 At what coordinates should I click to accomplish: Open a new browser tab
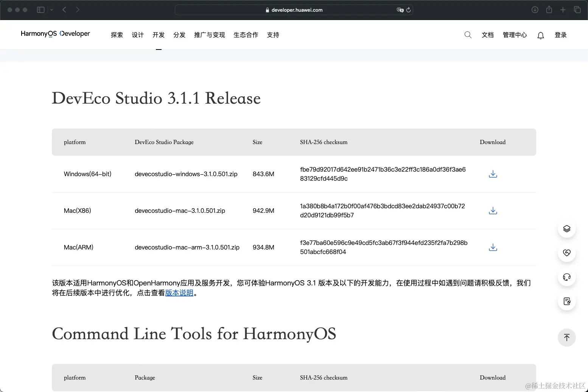563,10
